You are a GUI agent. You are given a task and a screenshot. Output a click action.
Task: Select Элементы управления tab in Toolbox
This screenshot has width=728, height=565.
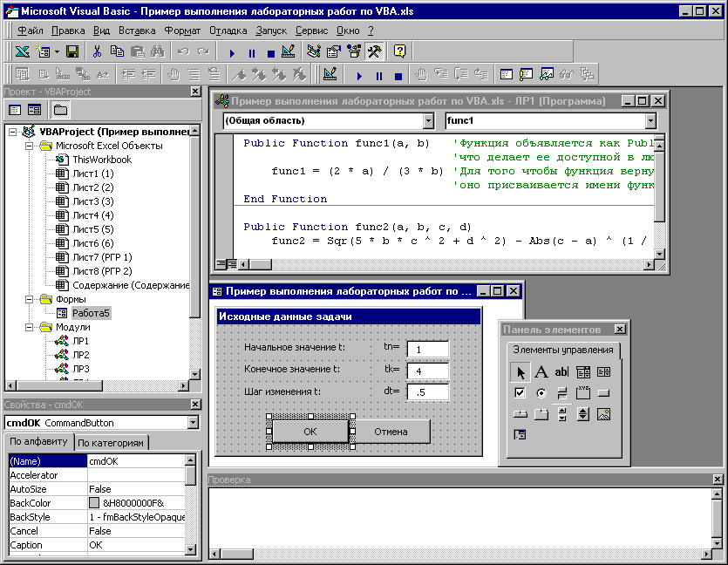[562, 350]
